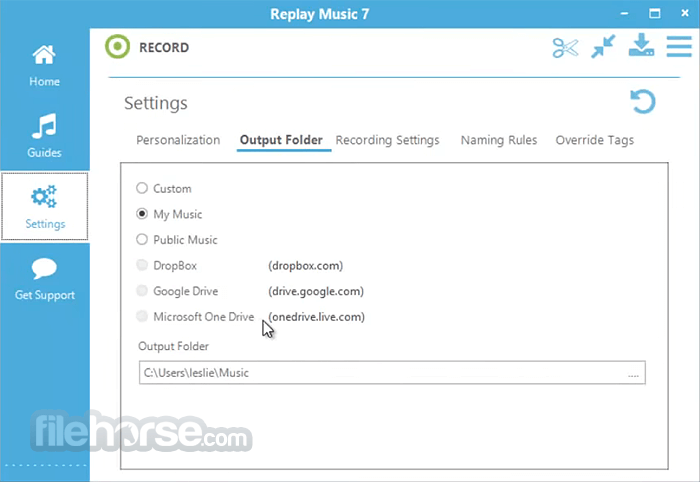
Task: Switch to the Recording Settings tab
Action: 388,140
